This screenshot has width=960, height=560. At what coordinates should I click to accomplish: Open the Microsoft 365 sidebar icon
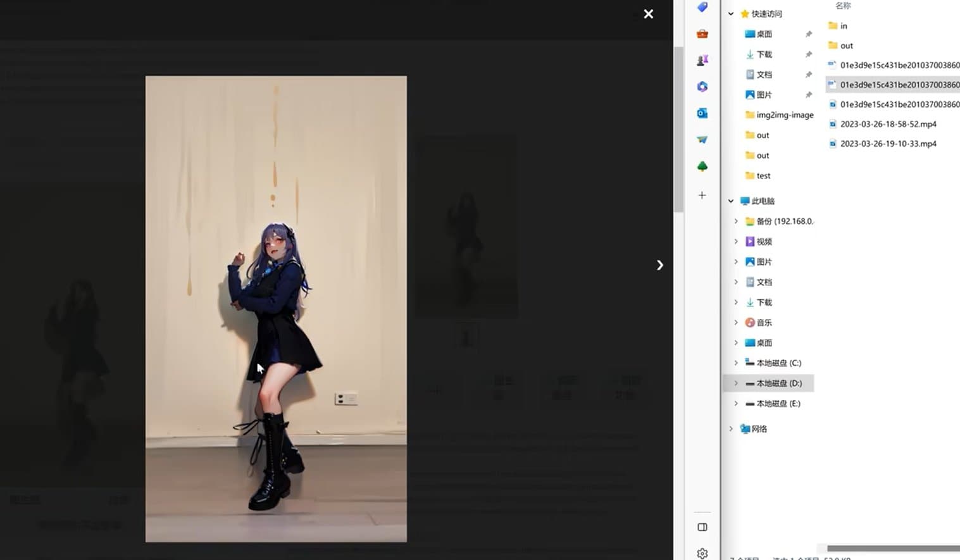702,87
